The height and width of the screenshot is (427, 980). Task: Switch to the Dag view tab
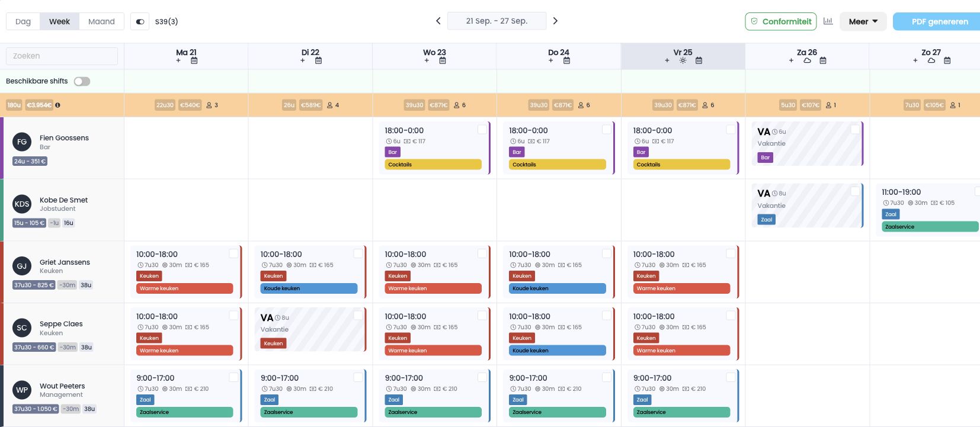[x=23, y=21]
